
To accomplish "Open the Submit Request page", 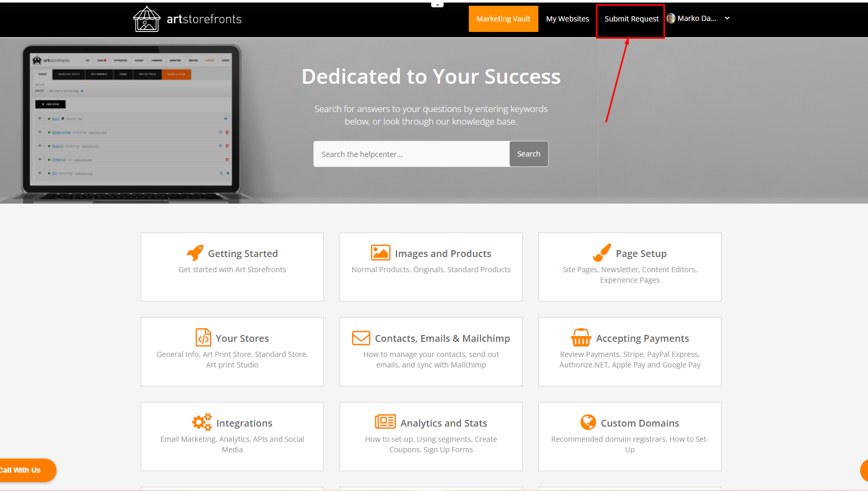I will [632, 19].
